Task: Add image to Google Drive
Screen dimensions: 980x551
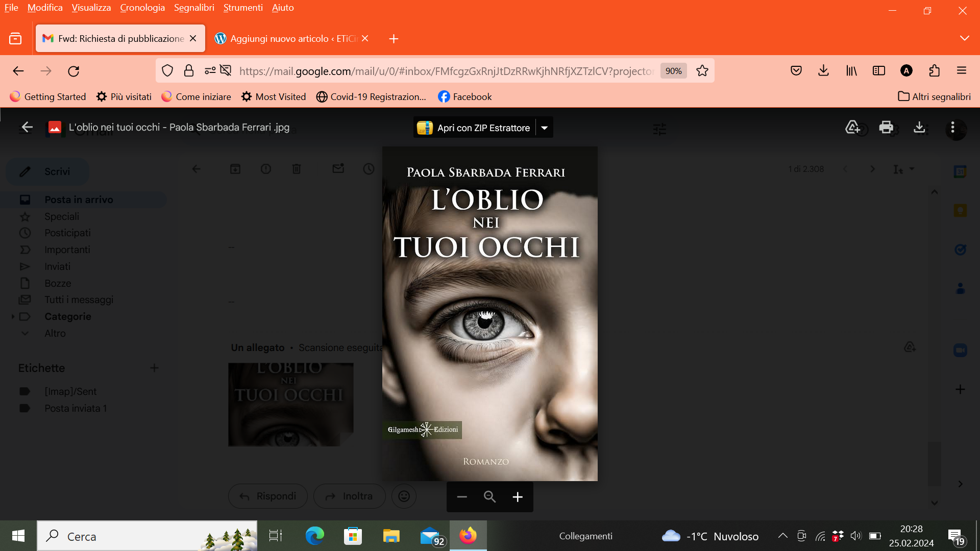Action: (853, 127)
